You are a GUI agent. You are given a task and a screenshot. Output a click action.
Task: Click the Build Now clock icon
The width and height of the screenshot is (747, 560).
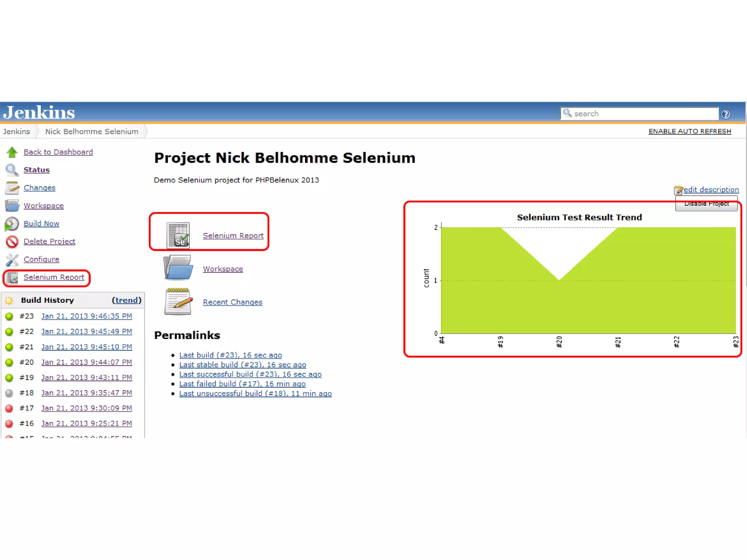tap(12, 224)
